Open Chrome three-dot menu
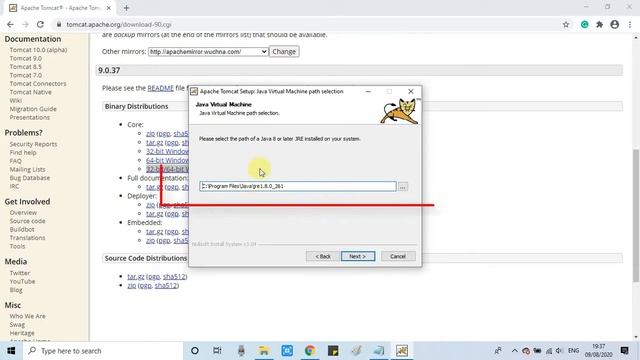Screen dimensions: 640x360 pyautogui.click(x=630, y=24)
